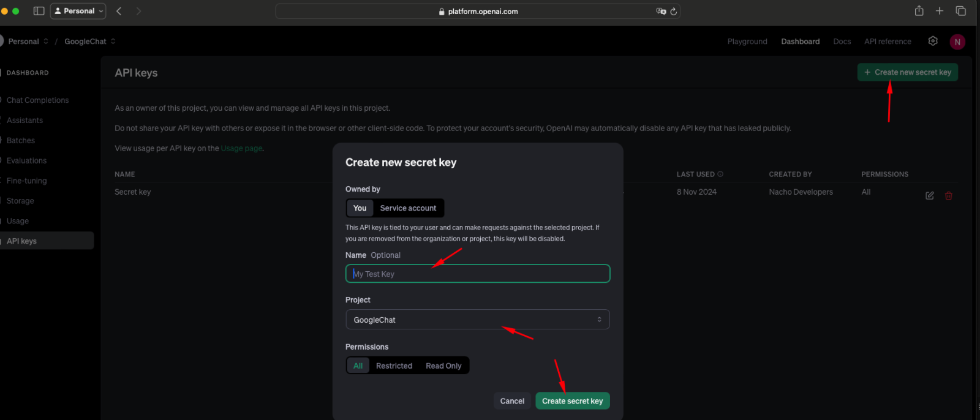Go to Playground in top navigation
This screenshot has width=980, height=420.
coord(747,42)
